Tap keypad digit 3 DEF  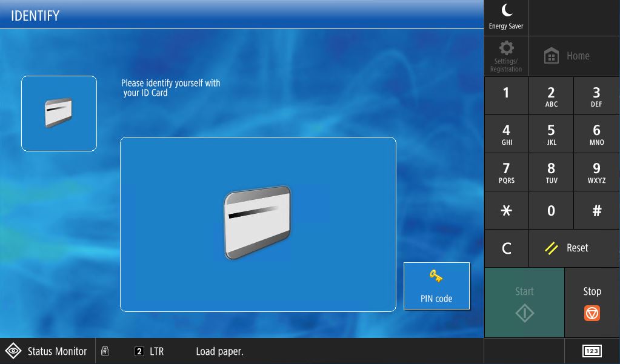pyautogui.click(x=596, y=96)
